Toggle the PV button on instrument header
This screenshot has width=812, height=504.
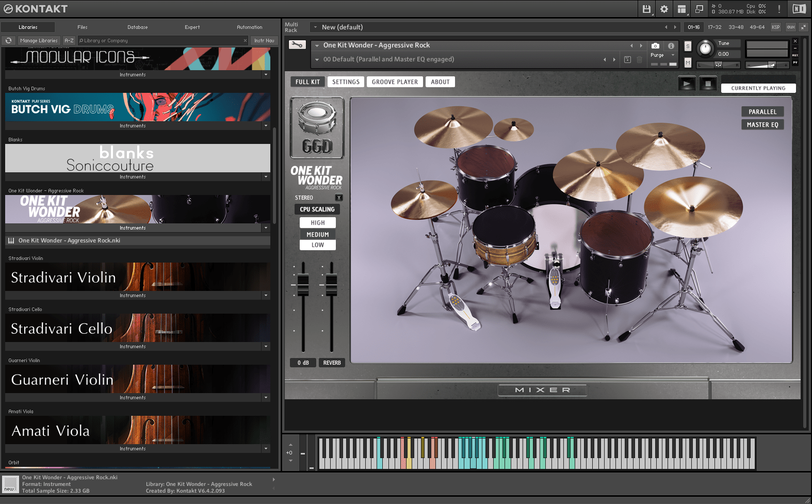coord(795,62)
